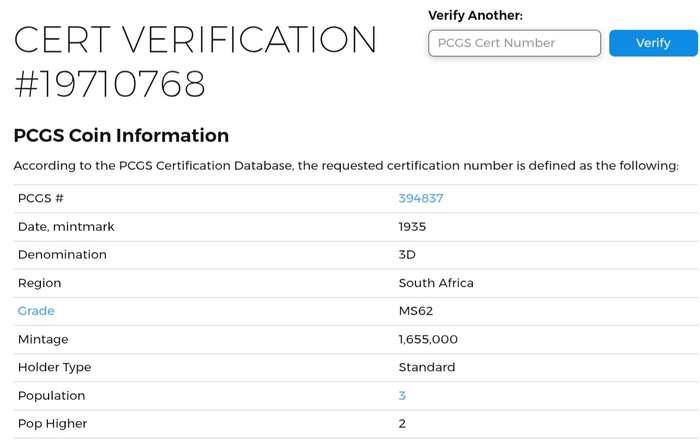
Task: Click the Verify Another label
Action: tap(475, 16)
